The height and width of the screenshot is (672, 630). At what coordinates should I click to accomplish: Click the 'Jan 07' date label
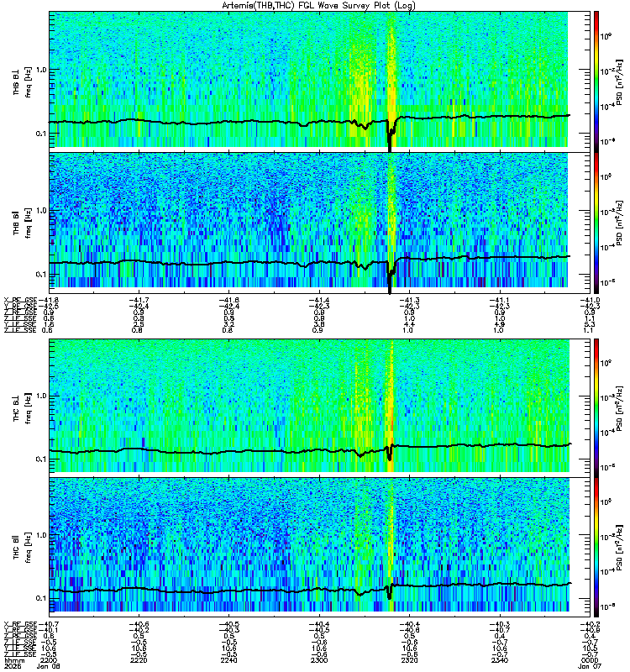click(590, 666)
